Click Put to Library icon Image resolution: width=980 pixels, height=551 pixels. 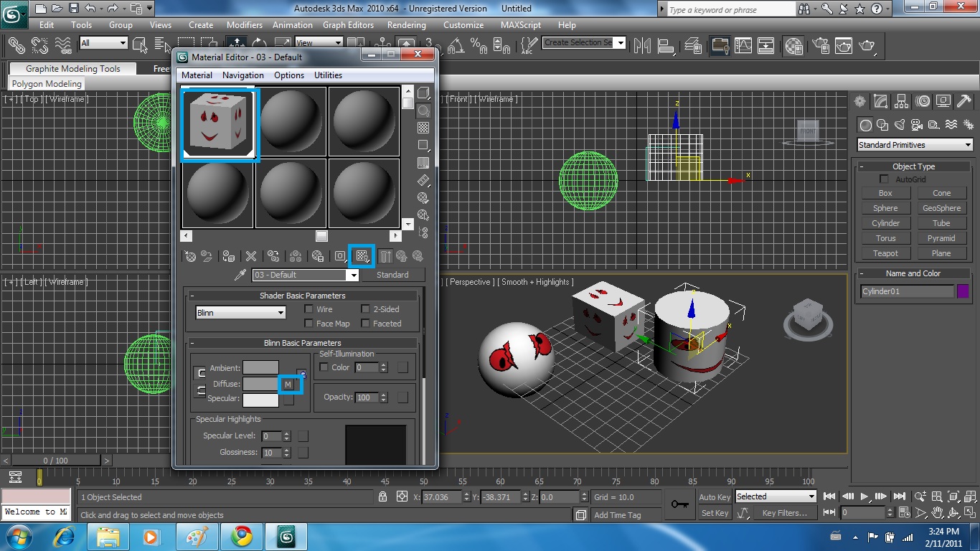pyautogui.click(x=318, y=256)
